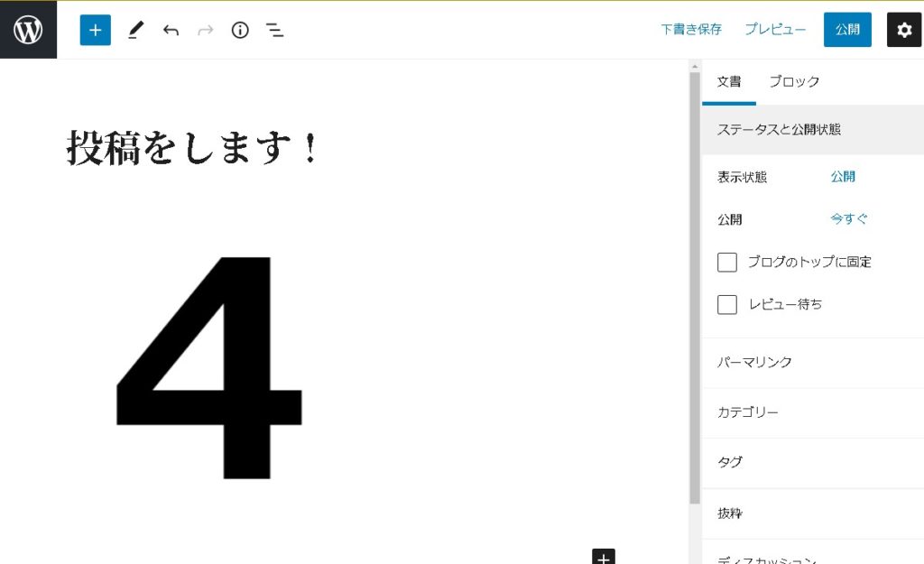Check the レビュー待ち checkbox
The height and width of the screenshot is (564, 924).
pos(727,305)
